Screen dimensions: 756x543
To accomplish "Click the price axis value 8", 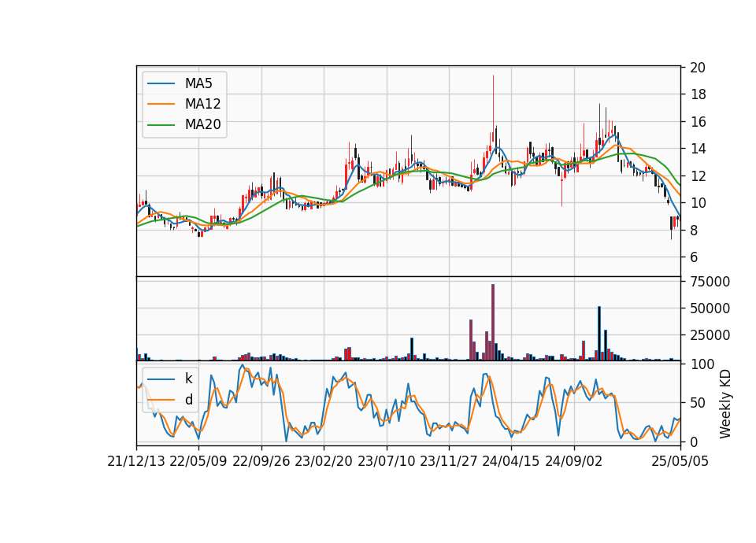I will (694, 231).
